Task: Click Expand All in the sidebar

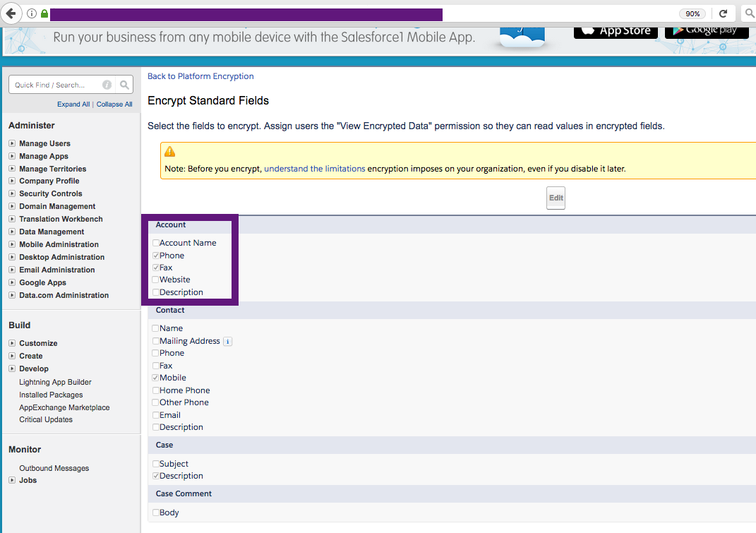Action: 73,104
